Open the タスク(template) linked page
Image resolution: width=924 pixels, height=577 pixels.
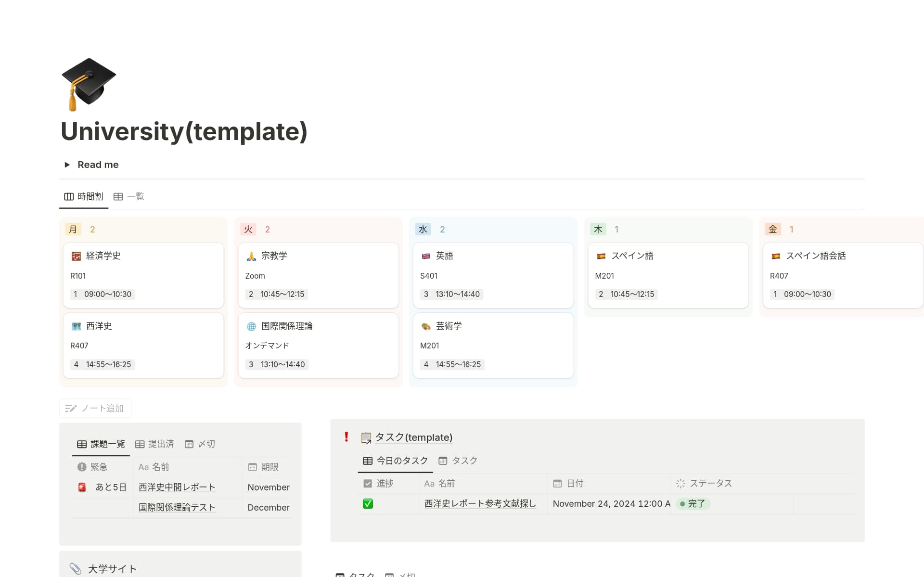pos(413,437)
